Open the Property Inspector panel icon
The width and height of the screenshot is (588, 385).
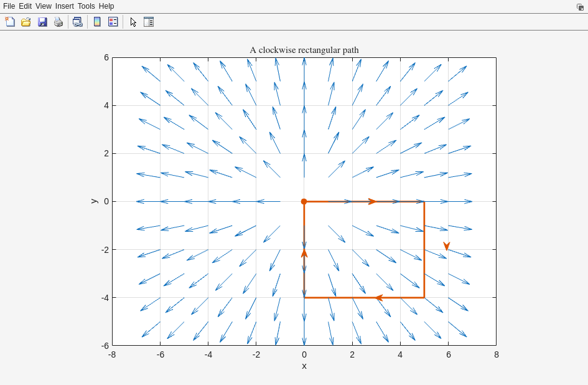coord(149,22)
